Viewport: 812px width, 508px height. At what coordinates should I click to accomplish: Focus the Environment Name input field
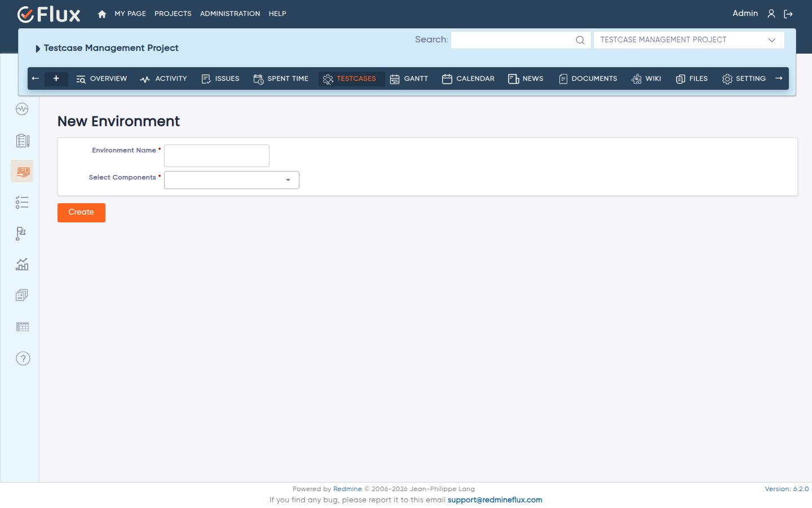[x=217, y=156]
